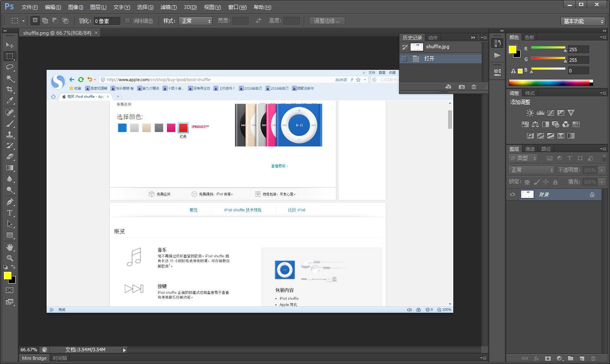This screenshot has width=610, height=364.
Task: Click the 羽化 feather input field
Action: (107, 21)
